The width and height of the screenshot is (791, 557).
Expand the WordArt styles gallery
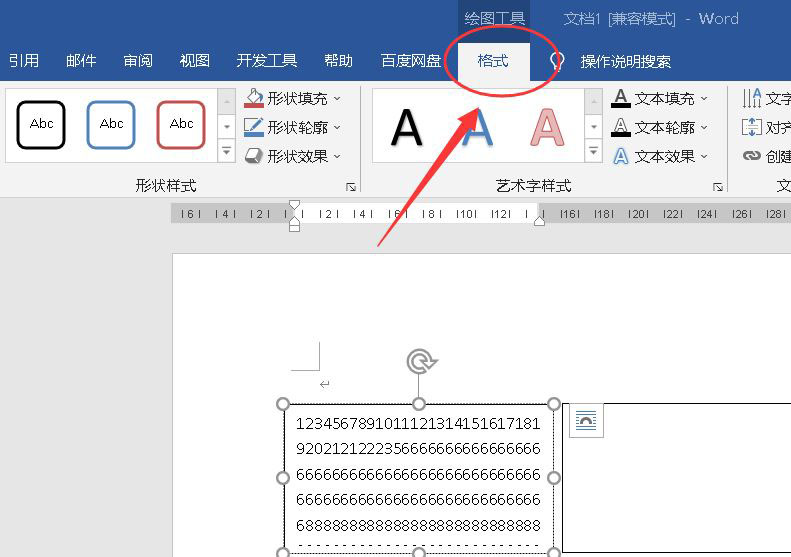pyautogui.click(x=594, y=151)
